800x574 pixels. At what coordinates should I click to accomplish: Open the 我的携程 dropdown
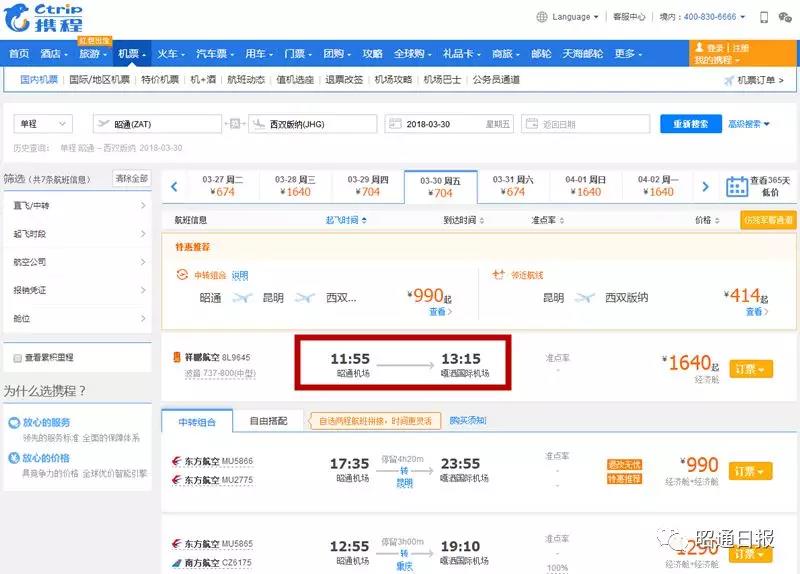click(x=717, y=60)
